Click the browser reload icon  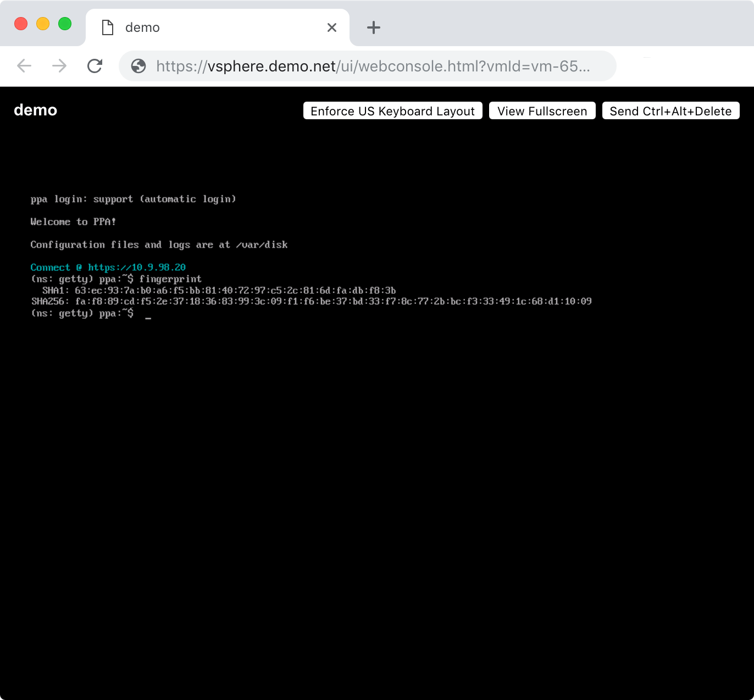click(x=95, y=66)
